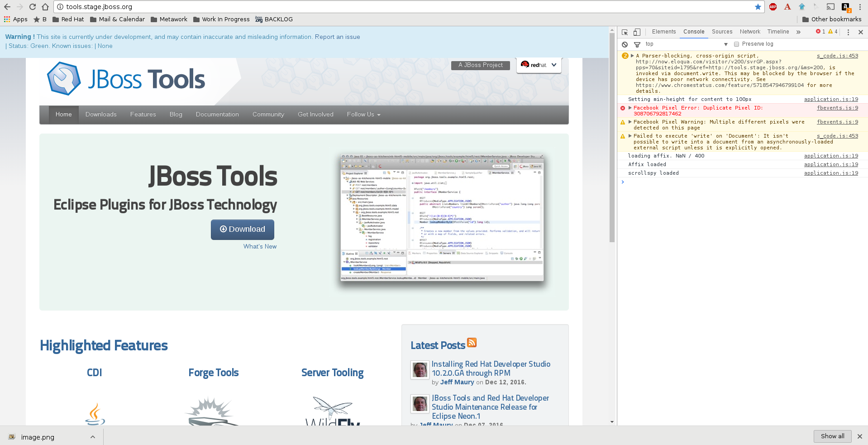
Task: Click the A JBoss Project button
Action: point(481,65)
